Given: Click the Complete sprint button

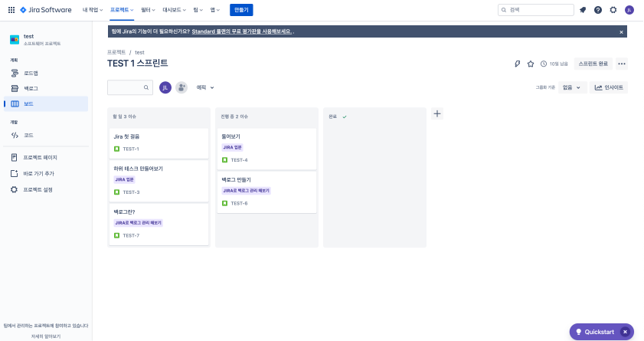Looking at the screenshot, I should [x=593, y=64].
